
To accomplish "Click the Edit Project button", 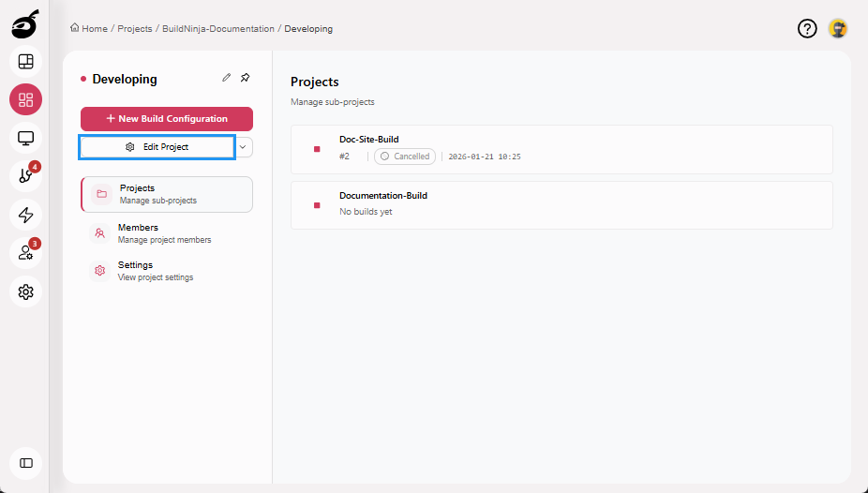I will point(157,147).
